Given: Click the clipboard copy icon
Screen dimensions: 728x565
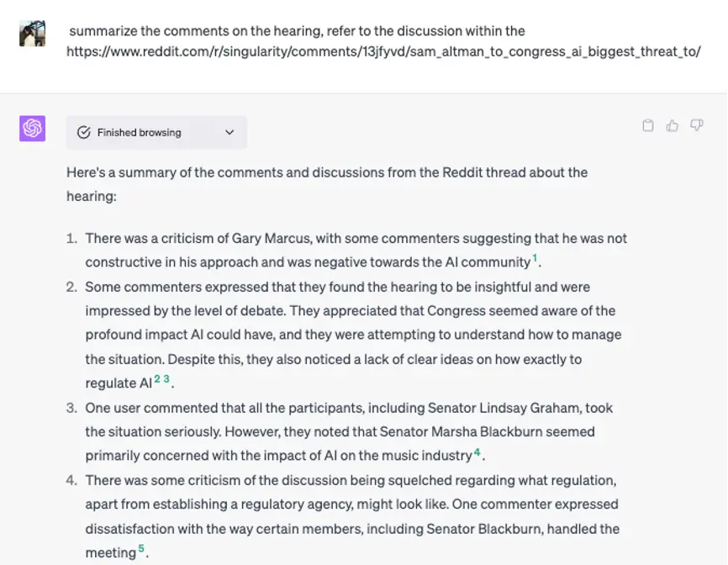Looking at the screenshot, I should pyautogui.click(x=648, y=126).
